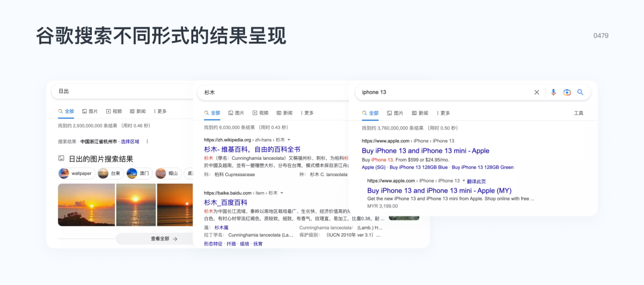The image size is (644, 285).
Task: Open 新闻 tab in iphone 13 search
Action: [x=420, y=113]
